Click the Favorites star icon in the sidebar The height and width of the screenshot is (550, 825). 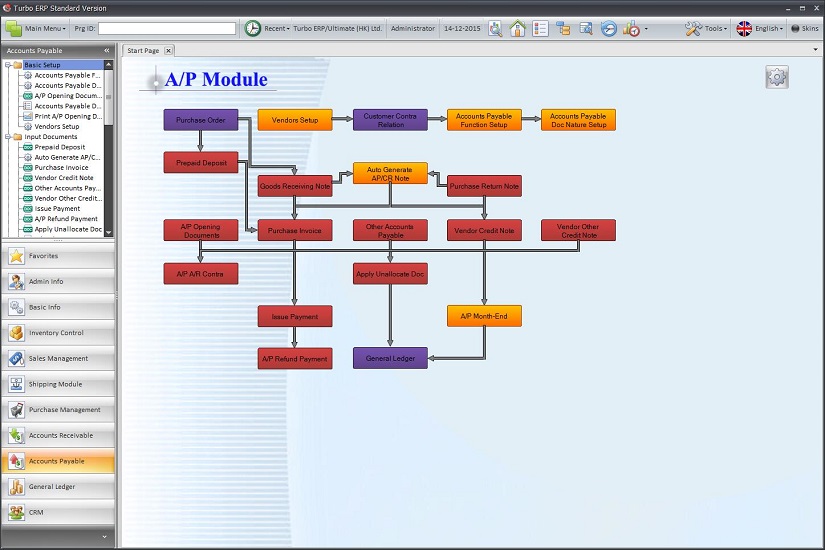pyautogui.click(x=17, y=256)
